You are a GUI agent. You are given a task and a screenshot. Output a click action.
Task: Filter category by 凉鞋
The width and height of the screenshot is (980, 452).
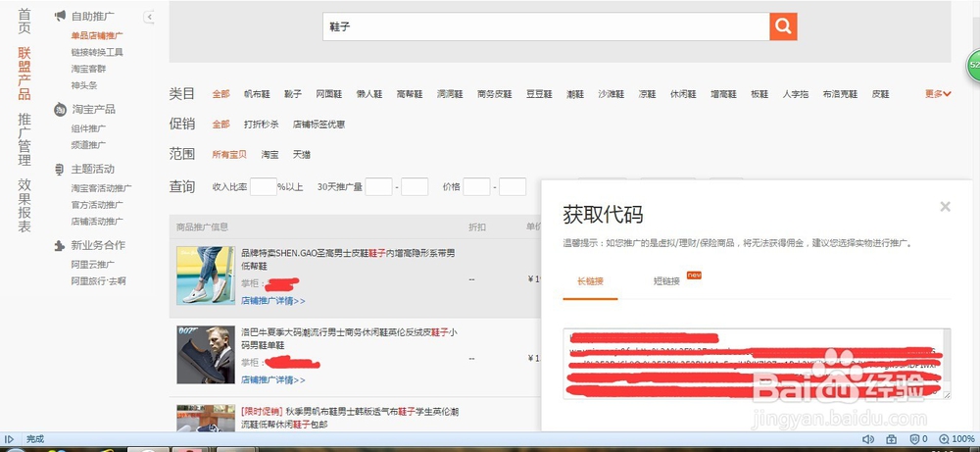648,94
